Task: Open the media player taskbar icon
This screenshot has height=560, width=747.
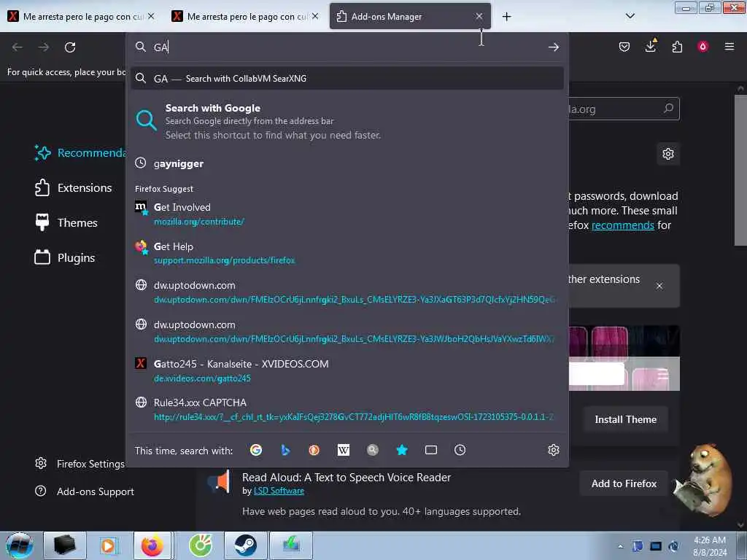Action: point(108,545)
